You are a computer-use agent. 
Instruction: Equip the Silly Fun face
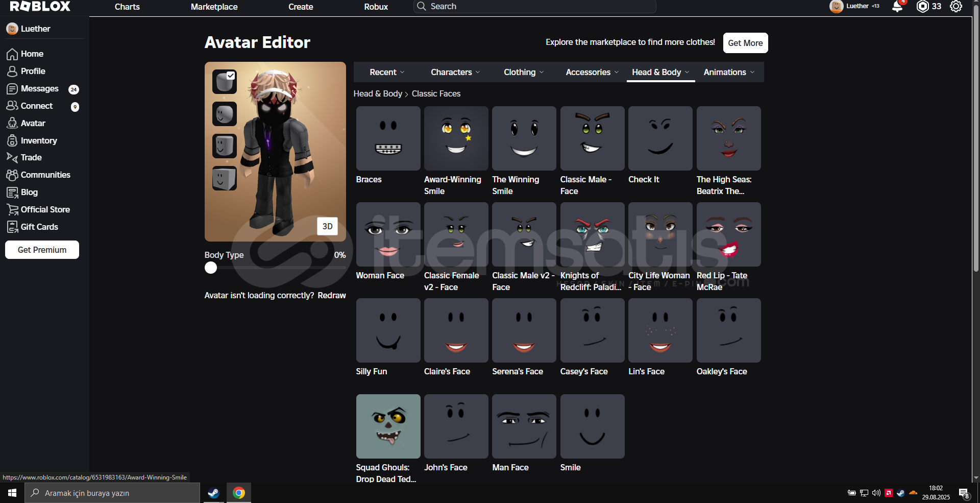(x=388, y=330)
